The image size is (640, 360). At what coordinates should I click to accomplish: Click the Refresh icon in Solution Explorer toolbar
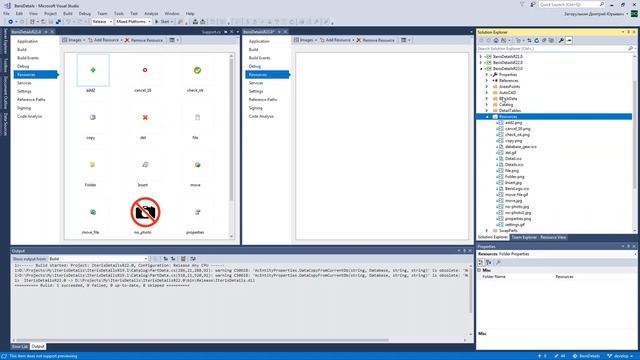click(x=536, y=40)
